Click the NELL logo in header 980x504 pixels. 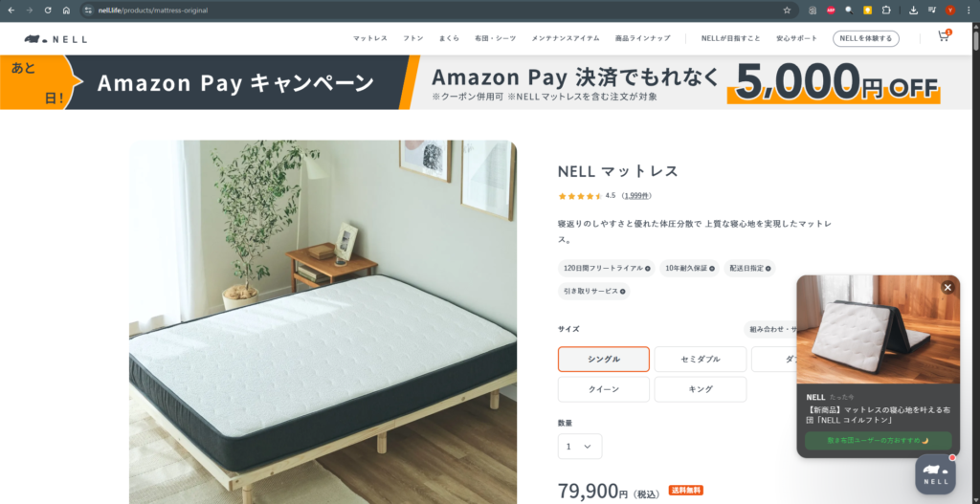click(x=56, y=38)
